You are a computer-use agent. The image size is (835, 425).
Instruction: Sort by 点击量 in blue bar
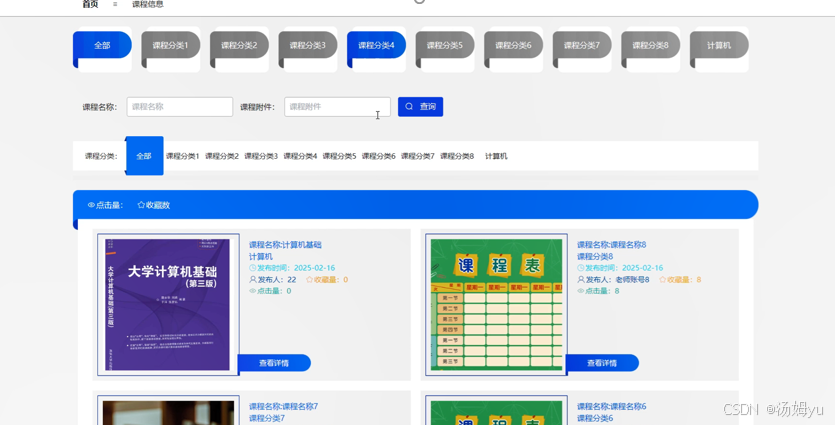(105, 205)
